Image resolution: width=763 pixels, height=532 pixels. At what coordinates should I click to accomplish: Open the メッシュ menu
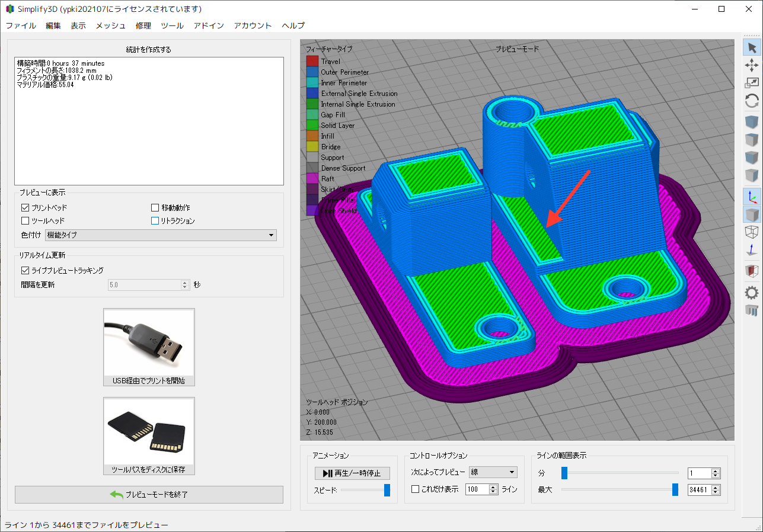click(x=111, y=25)
